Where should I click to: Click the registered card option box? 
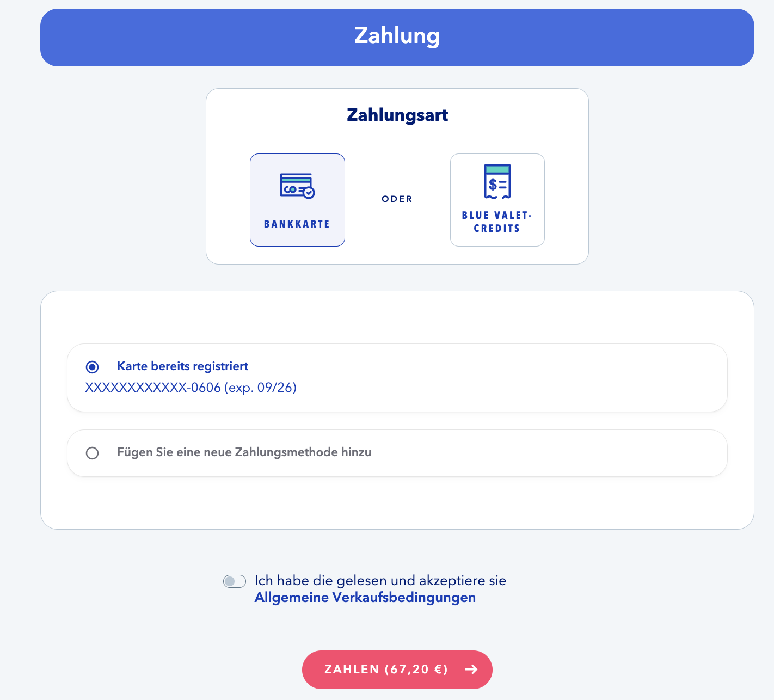[397, 378]
